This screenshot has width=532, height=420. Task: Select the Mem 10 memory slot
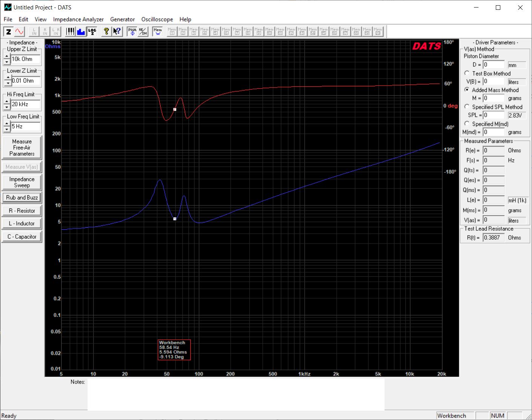(270, 32)
